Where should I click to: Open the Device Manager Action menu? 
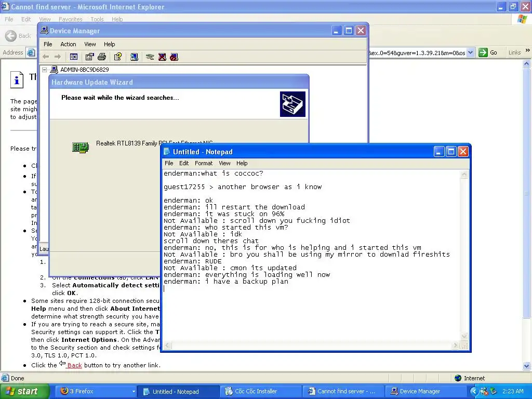(68, 44)
